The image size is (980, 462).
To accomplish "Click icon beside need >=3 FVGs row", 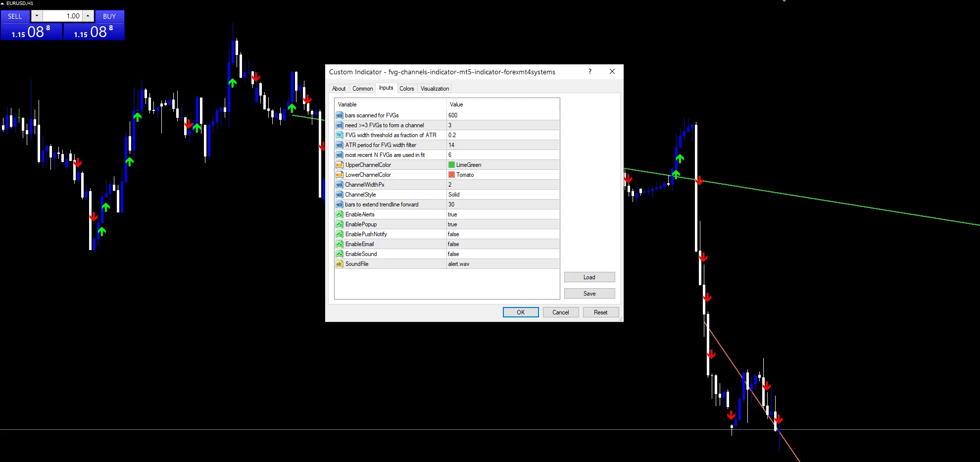I will pyautogui.click(x=339, y=125).
